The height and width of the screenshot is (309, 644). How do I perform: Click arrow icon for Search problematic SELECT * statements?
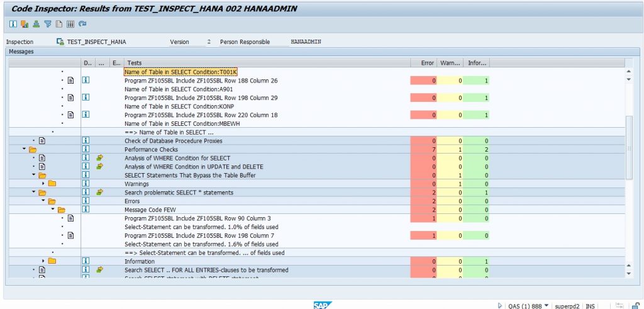pos(99,193)
